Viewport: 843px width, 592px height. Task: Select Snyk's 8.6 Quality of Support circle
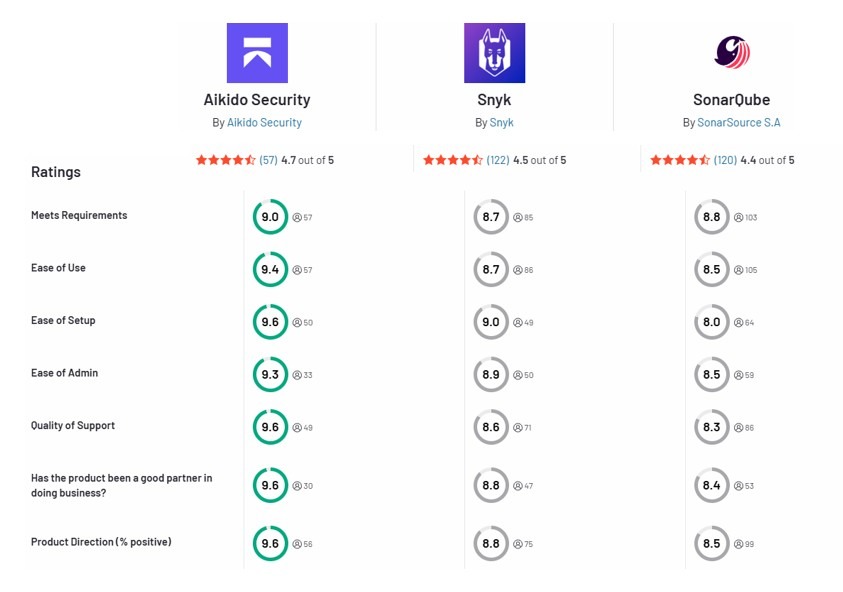click(491, 427)
